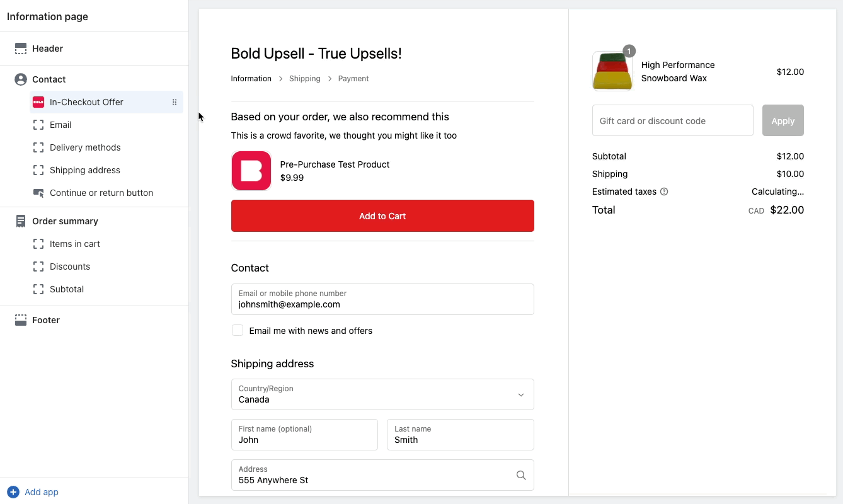This screenshot has width=843, height=504.
Task: Click the Items in cart block icon
Action: point(38,244)
